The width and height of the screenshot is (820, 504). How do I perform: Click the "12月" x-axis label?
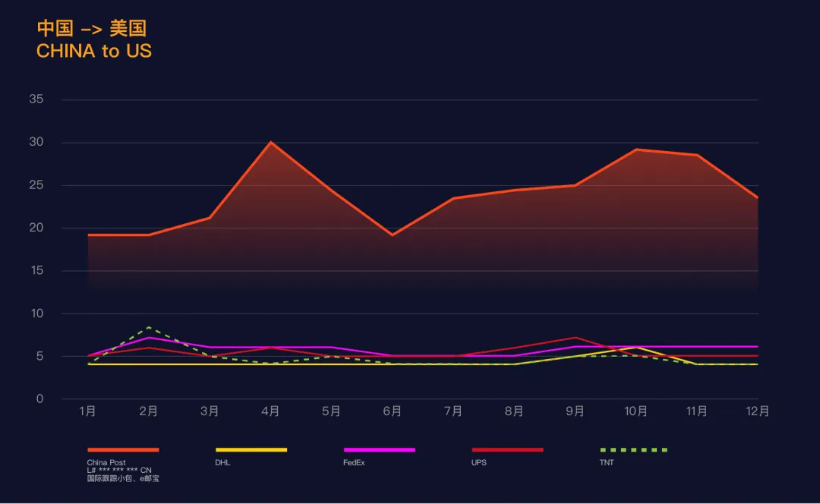758,411
